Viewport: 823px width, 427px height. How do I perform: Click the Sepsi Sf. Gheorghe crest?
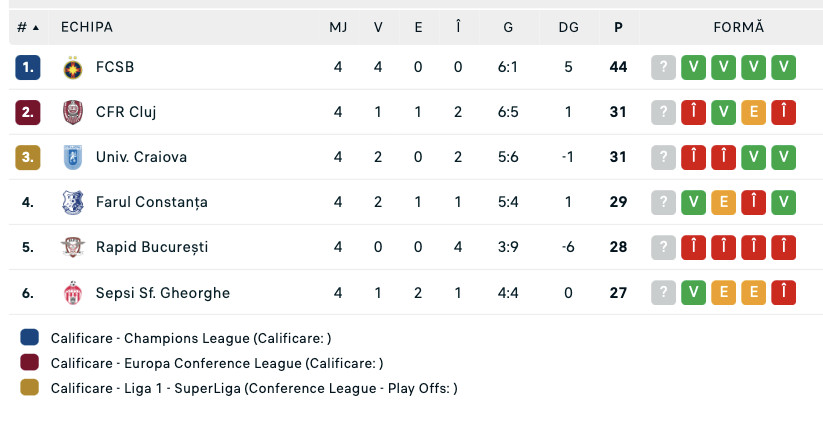coord(72,292)
